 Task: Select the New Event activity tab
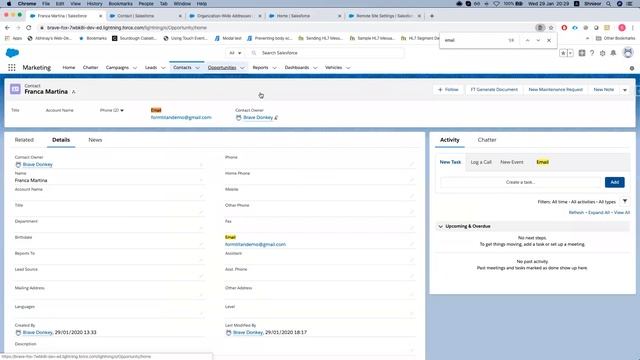tap(512, 162)
